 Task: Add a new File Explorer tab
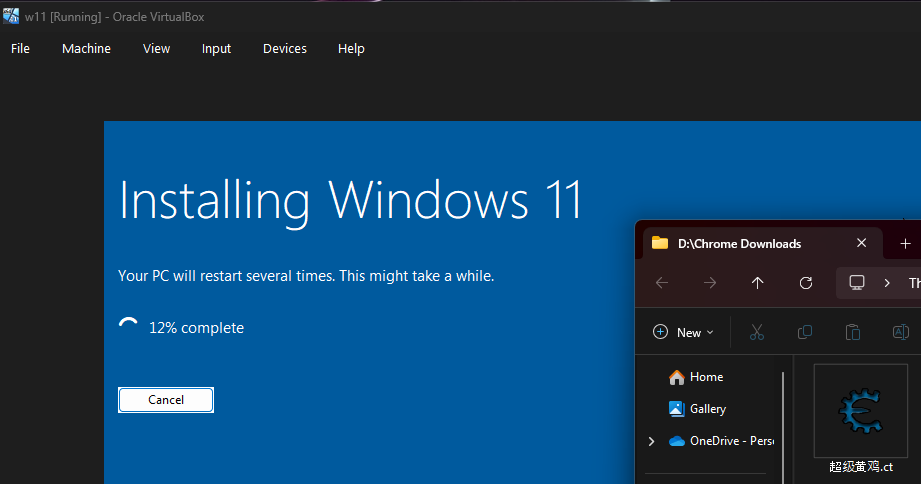tap(905, 243)
